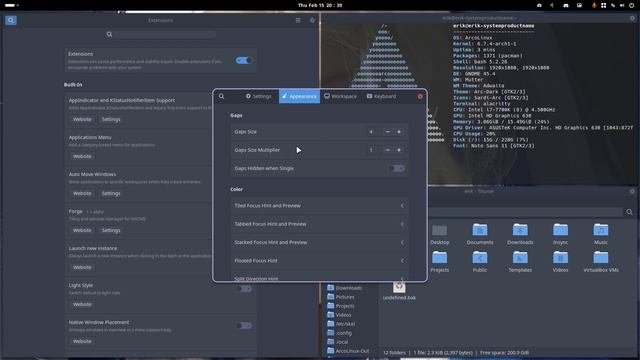Click the search toggle button in Extensions window
The width and height of the screenshot is (640, 360).
(x=11, y=20)
